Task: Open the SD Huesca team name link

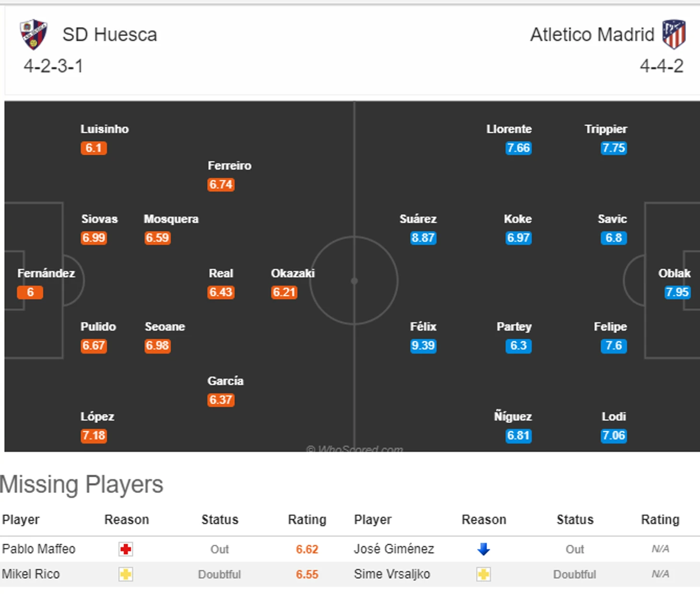Action: 109,34
